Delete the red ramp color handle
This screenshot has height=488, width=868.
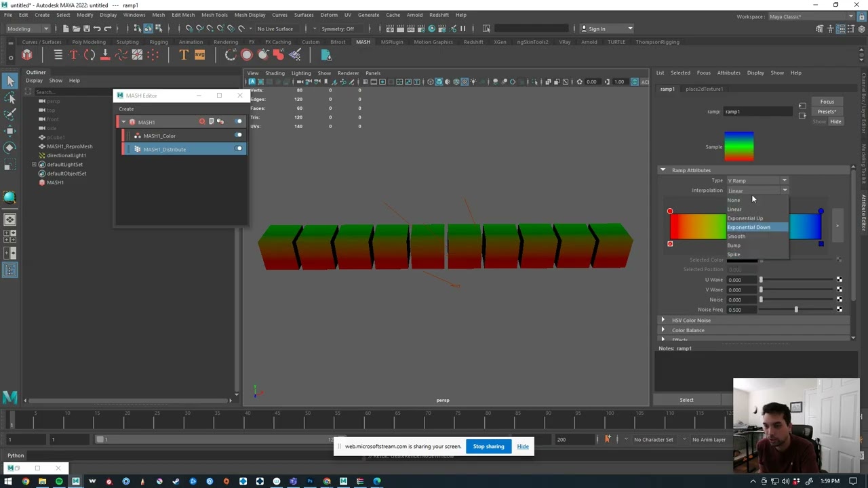click(x=670, y=244)
